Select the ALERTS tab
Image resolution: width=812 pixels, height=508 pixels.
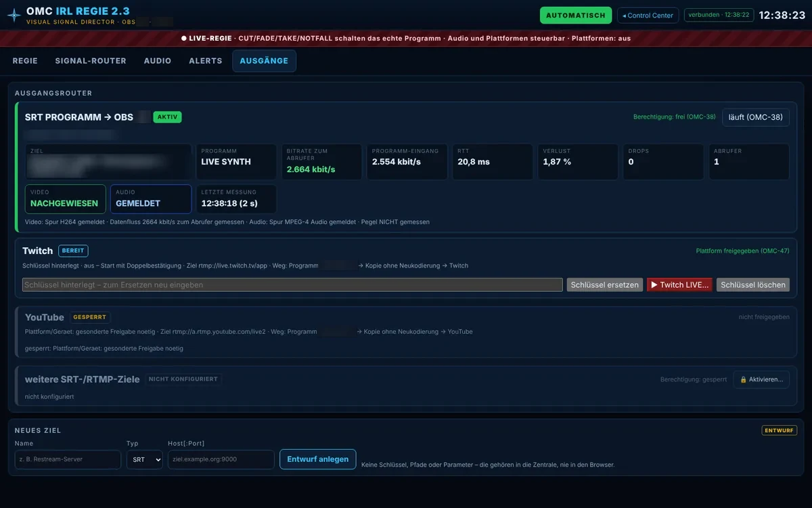pos(206,61)
